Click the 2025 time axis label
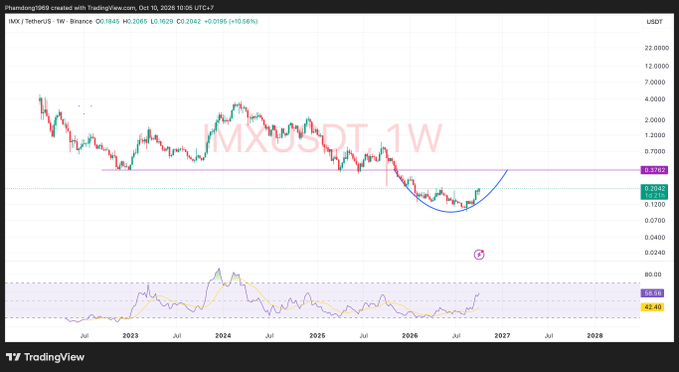This screenshot has width=679, height=372. (317, 336)
